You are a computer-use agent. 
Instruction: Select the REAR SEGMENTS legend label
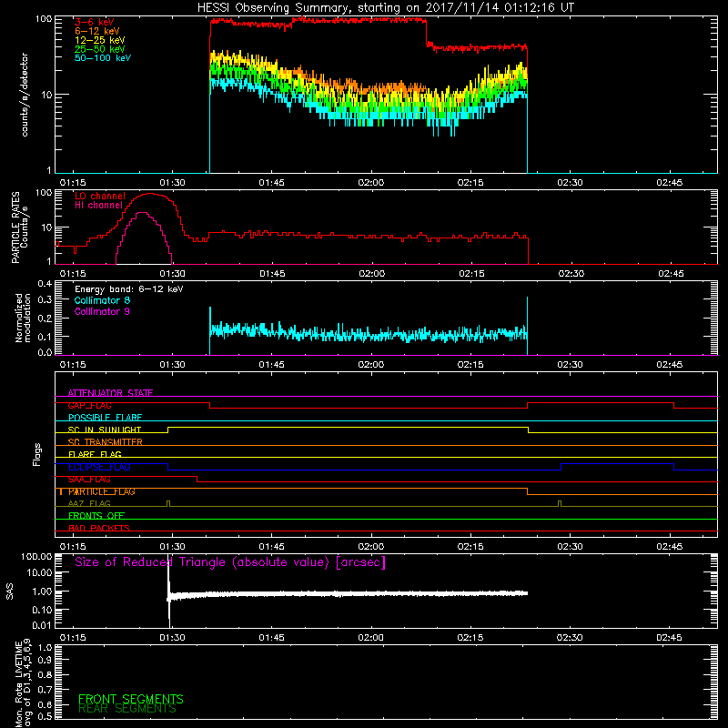(x=127, y=708)
